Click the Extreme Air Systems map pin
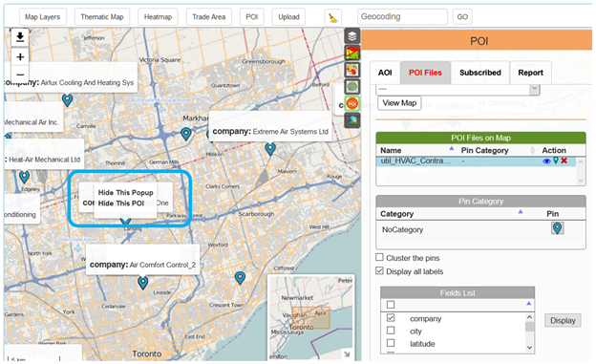Screen dimensions: 596x364 pyautogui.click(x=270, y=149)
